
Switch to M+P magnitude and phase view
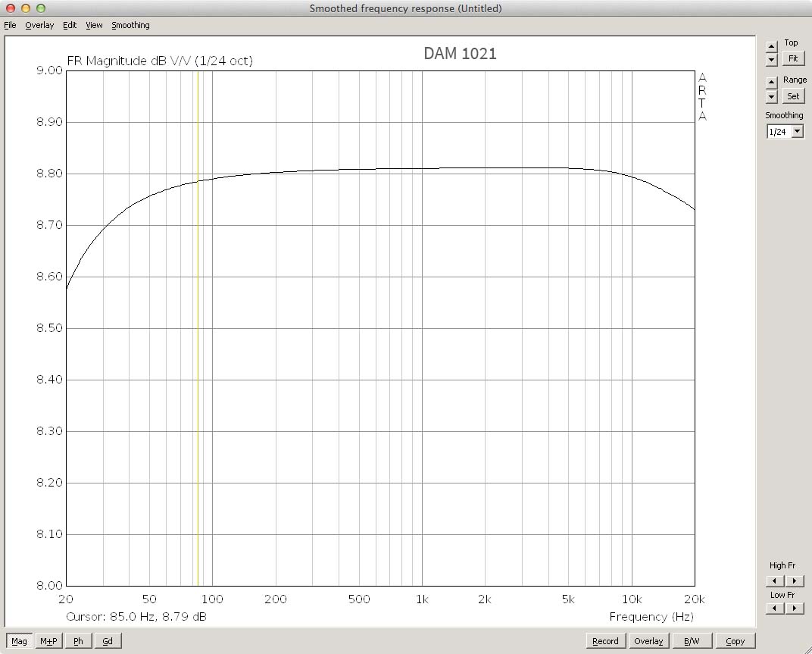tap(48, 641)
